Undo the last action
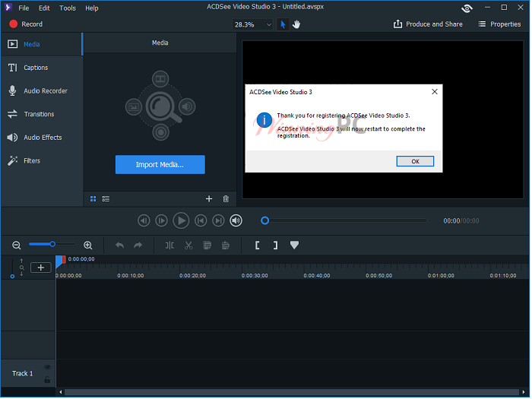The height and width of the screenshot is (399, 532). [x=119, y=245]
